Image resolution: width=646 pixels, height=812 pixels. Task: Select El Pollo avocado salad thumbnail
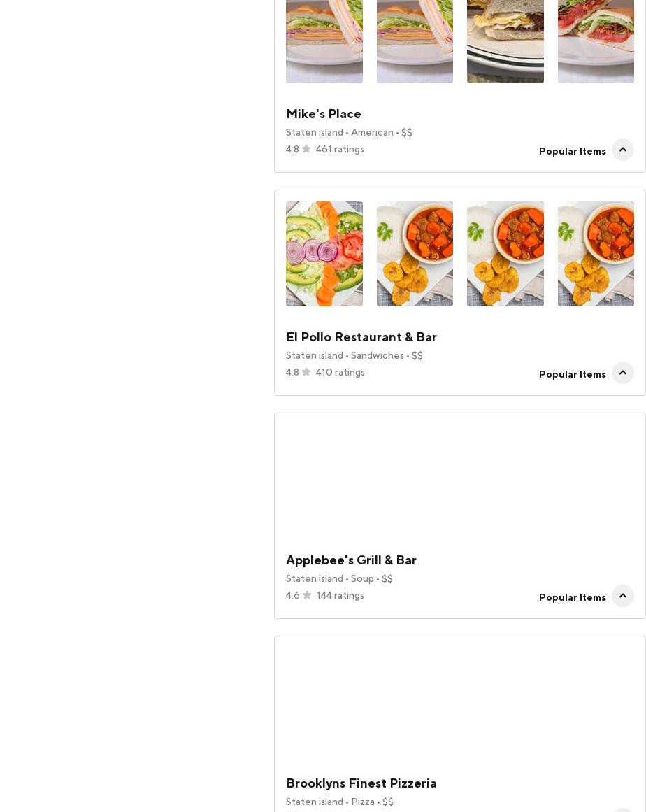pos(324,254)
